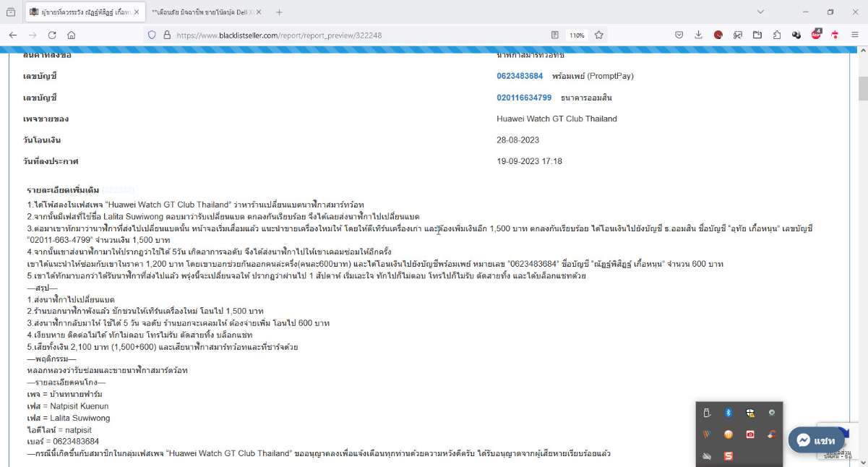868x467 pixels.
Task: Reset the 110% zoom level indicator
Action: click(x=576, y=35)
